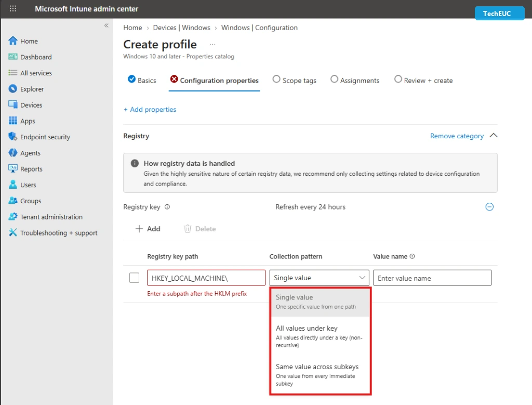Click the Apps grid icon
Image resolution: width=532 pixels, height=405 pixels.
tap(13, 121)
